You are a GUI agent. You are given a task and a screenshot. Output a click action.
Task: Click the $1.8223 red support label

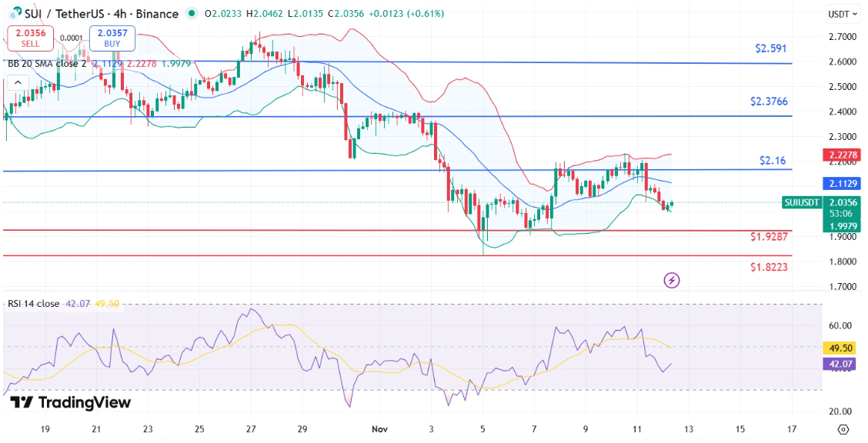pyautogui.click(x=770, y=267)
